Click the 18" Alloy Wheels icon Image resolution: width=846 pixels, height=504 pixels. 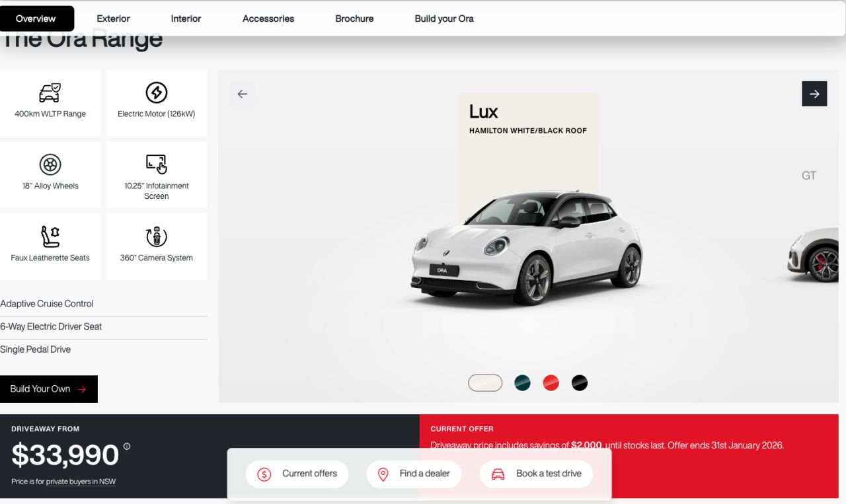(x=50, y=165)
